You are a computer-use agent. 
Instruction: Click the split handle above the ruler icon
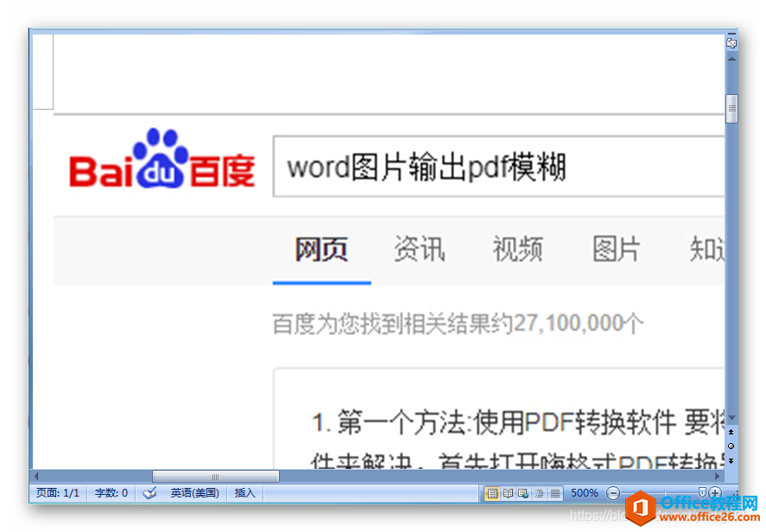731,35
